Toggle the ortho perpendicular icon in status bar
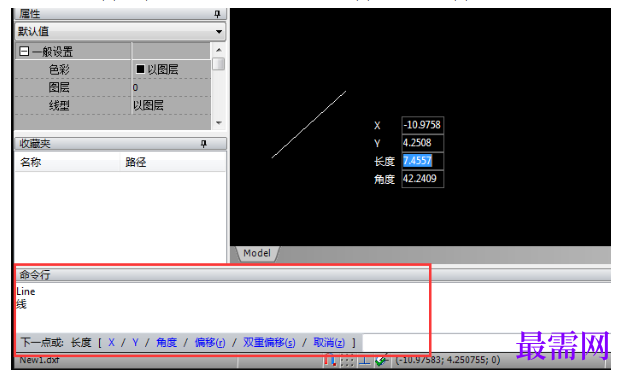Viewport: 628px width, 377px height. click(364, 361)
